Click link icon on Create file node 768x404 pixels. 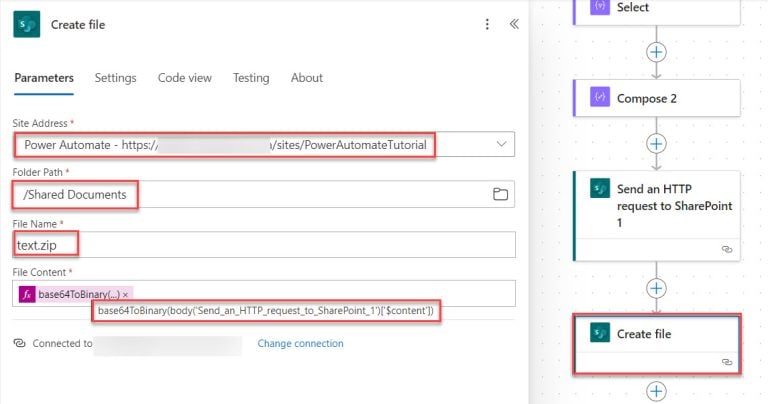coord(727,362)
